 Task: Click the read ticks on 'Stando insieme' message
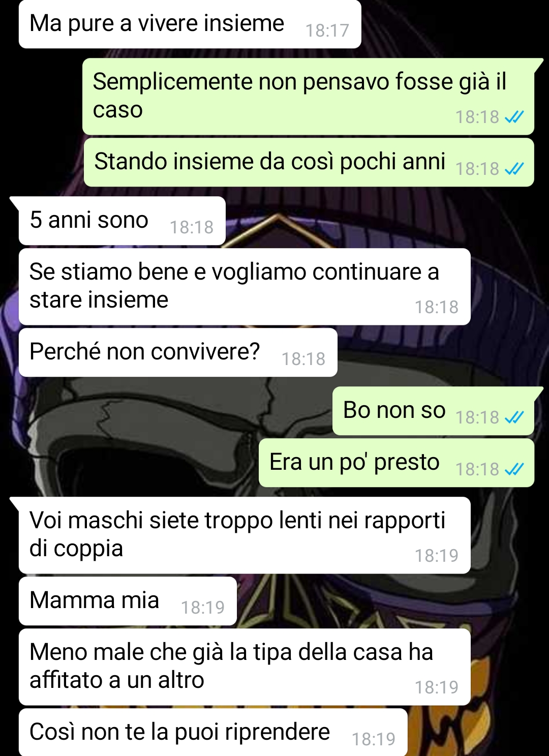(514, 169)
